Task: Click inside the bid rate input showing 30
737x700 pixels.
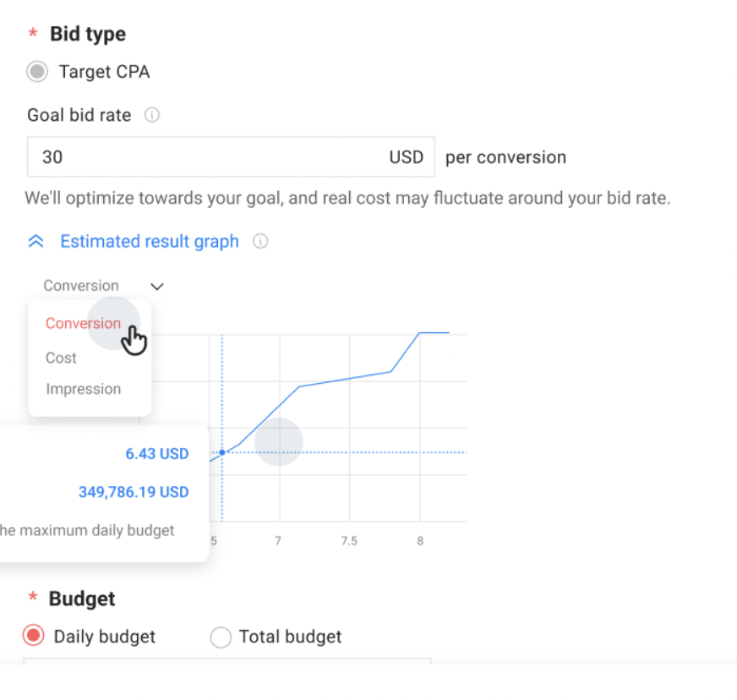Action: [169, 156]
